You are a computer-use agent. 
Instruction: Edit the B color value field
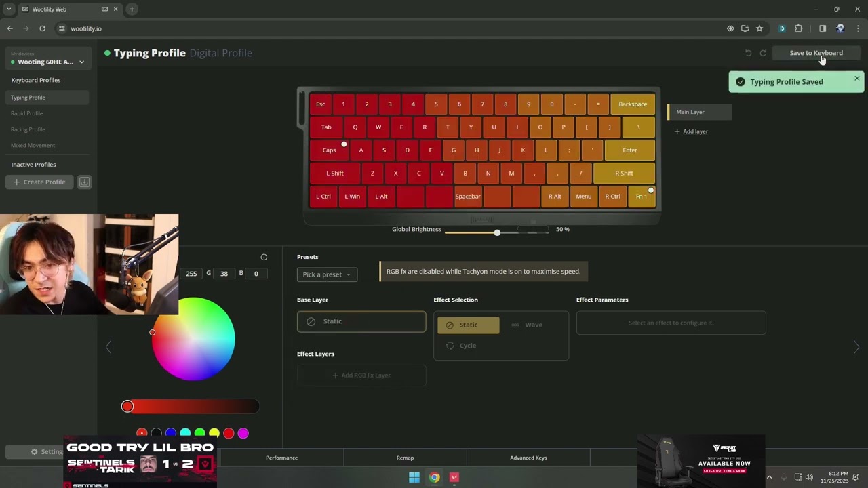[256, 274]
